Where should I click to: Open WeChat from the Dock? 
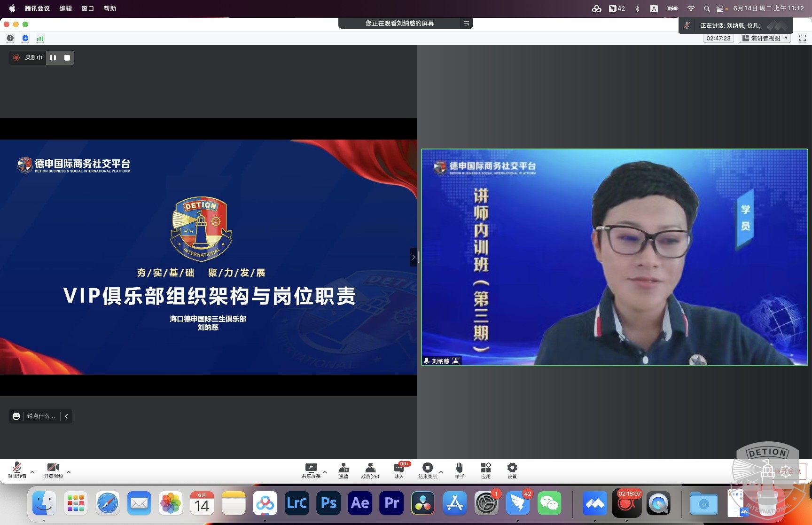549,503
